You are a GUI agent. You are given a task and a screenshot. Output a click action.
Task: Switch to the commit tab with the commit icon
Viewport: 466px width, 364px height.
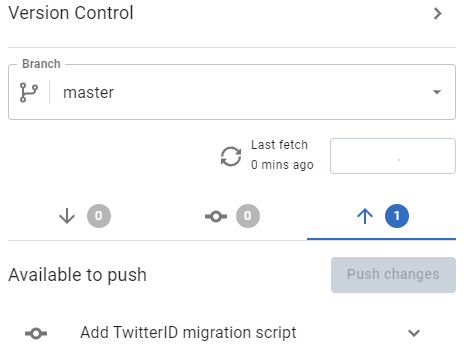[x=232, y=216]
